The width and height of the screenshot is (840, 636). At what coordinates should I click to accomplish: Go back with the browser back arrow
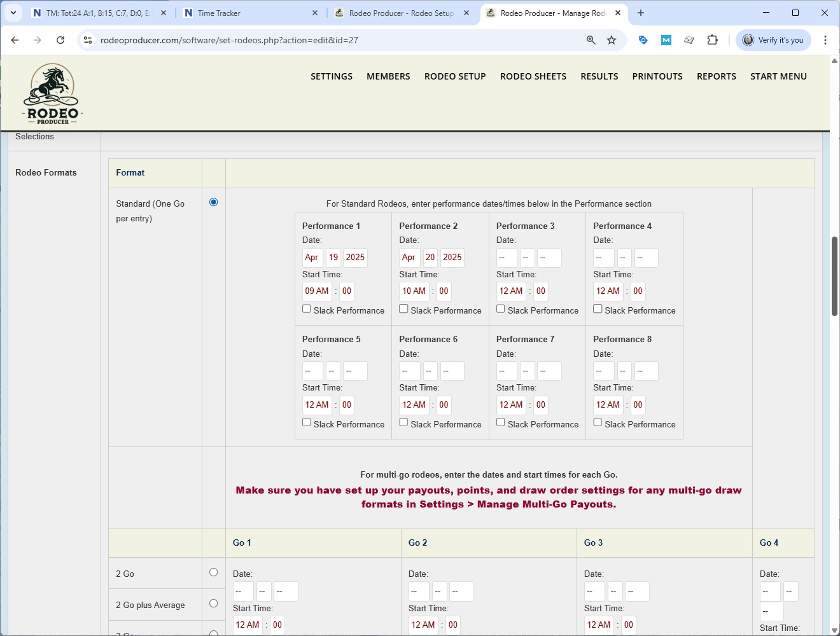coord(15,40)
